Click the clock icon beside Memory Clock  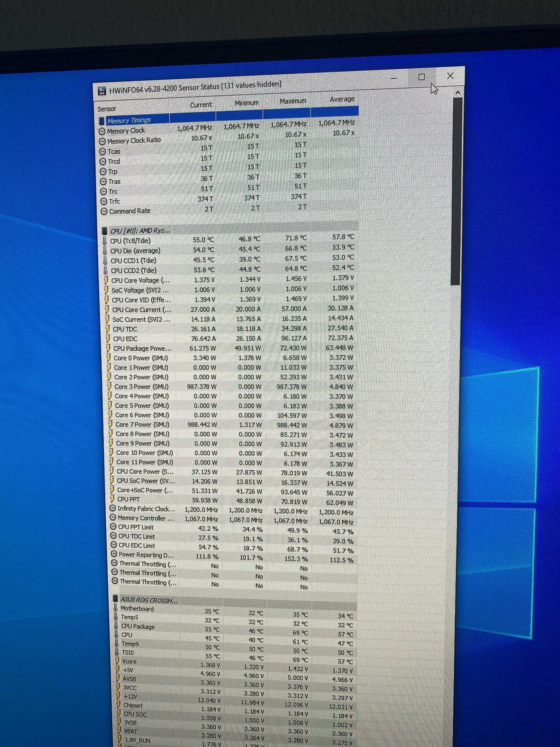point(102,131)
